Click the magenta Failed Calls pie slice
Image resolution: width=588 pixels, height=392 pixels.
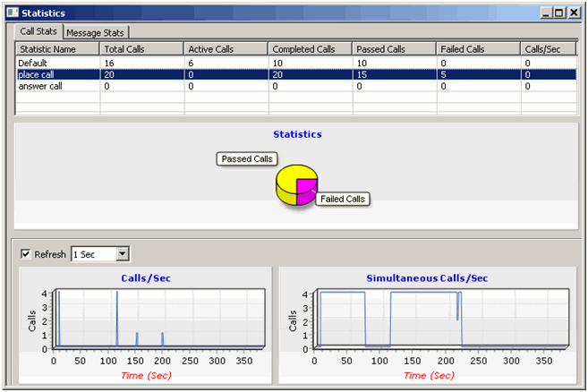(305, 190)
